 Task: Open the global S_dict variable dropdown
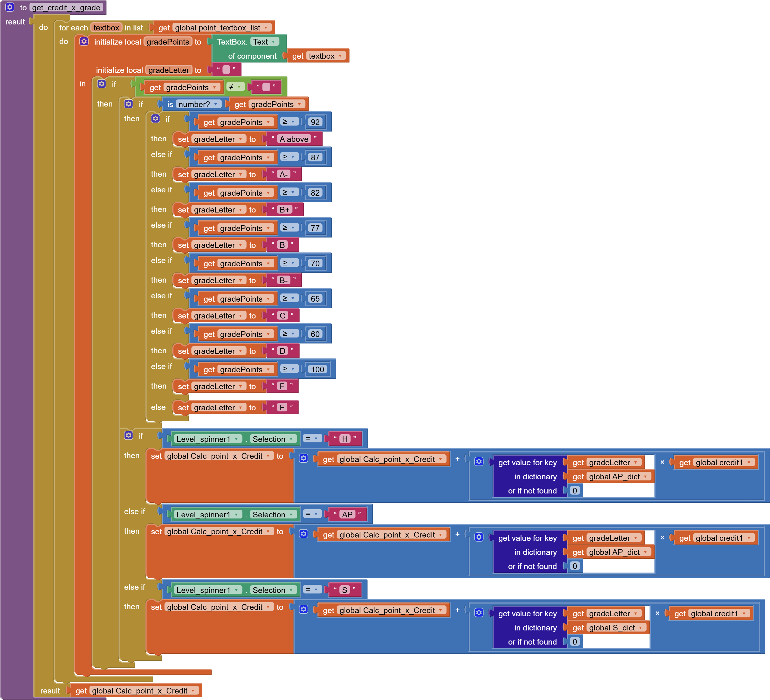point(641,628)
